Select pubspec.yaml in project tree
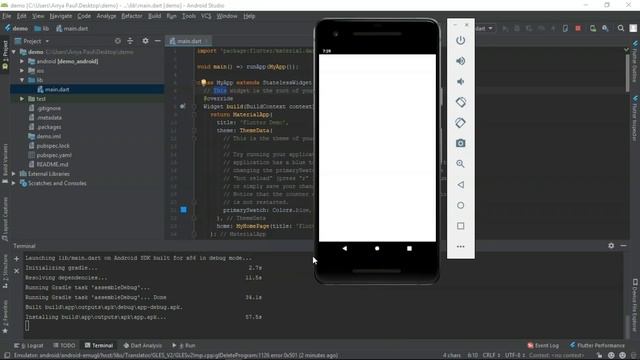Viewport: 640px width, 360px height. (54, 155)
